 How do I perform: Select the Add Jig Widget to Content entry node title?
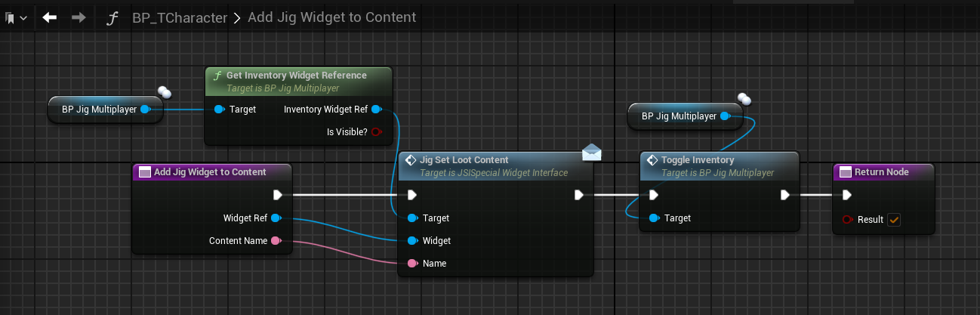pos(210,172)
